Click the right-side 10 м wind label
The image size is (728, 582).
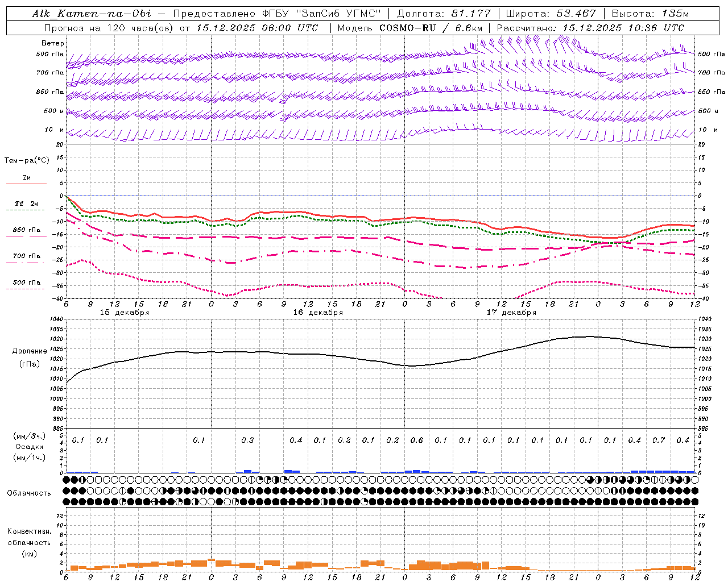[x=708, y=130]
